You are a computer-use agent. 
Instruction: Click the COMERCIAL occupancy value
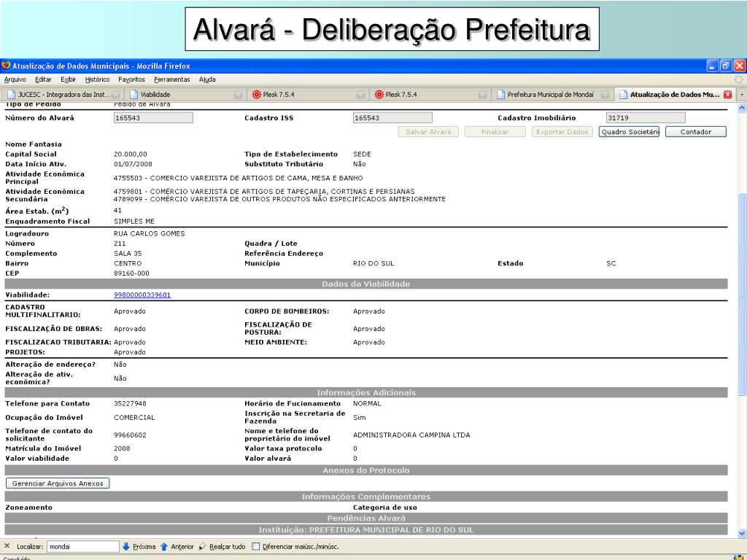tap(134, 418)
